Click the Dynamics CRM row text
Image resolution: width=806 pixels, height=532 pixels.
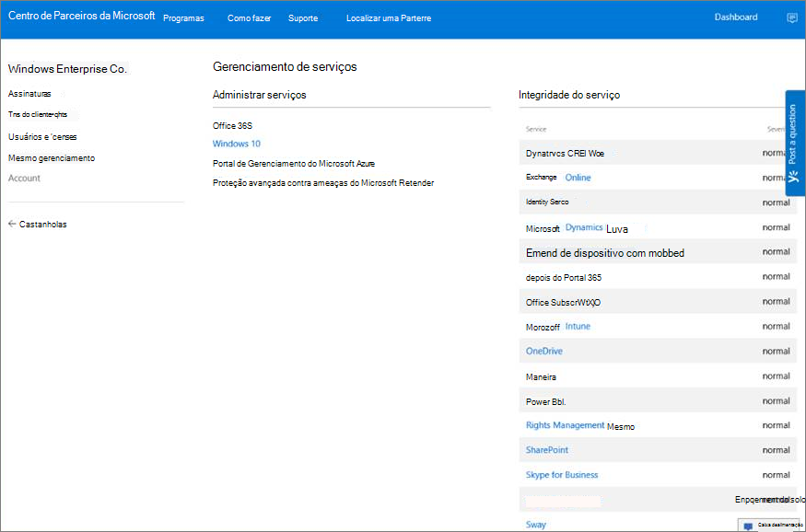tap(565, 153)
